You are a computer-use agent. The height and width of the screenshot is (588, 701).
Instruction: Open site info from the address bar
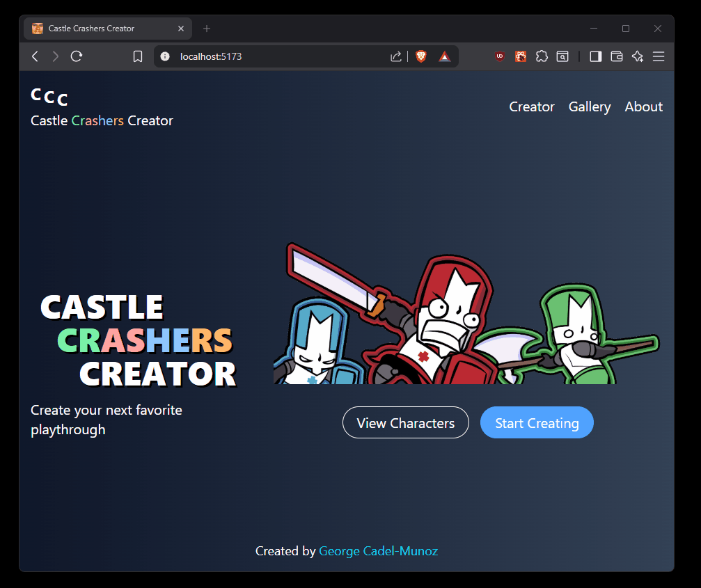165,56
